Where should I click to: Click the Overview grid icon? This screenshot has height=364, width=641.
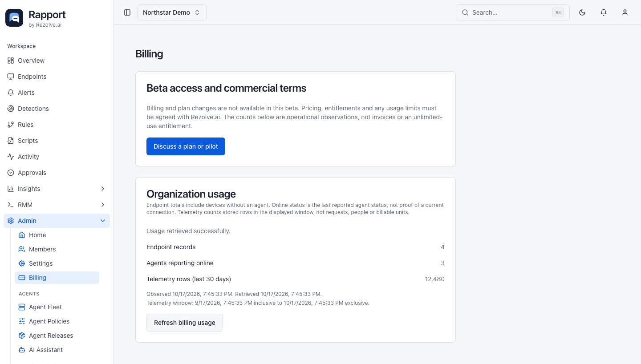click(x=11, y=61)
